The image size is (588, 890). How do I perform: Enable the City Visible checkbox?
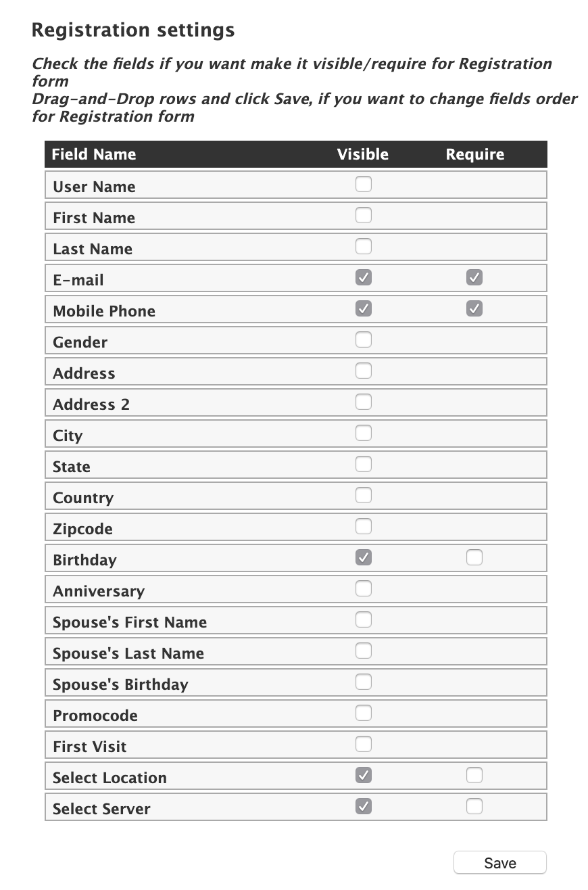363,433
